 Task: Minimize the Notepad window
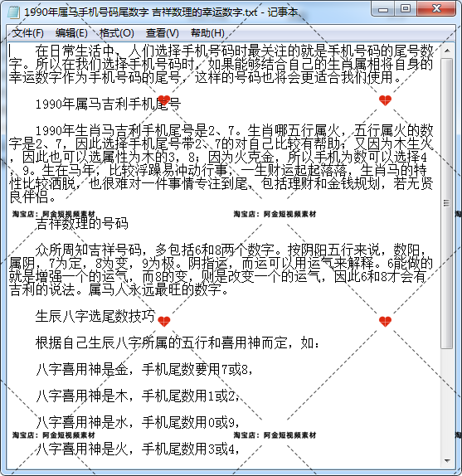(383, 9)
